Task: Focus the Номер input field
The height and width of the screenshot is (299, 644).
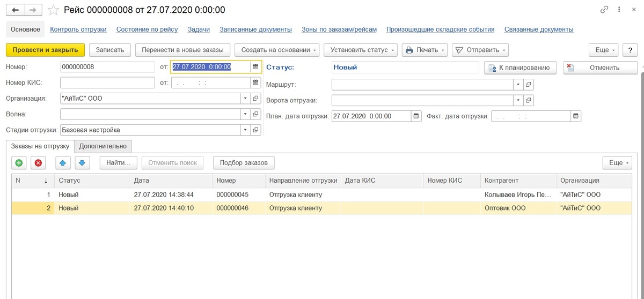Action: pos(108,67)
